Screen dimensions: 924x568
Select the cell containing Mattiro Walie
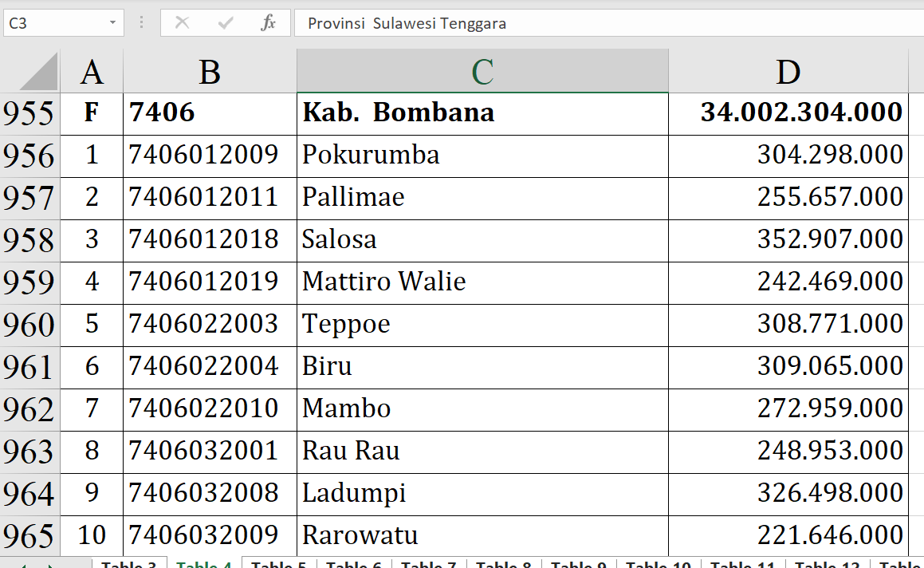[x=482, y=282]
